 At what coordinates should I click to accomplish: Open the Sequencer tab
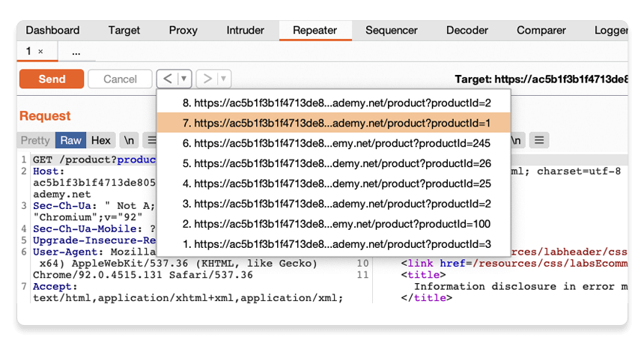[x=391, y=31]
